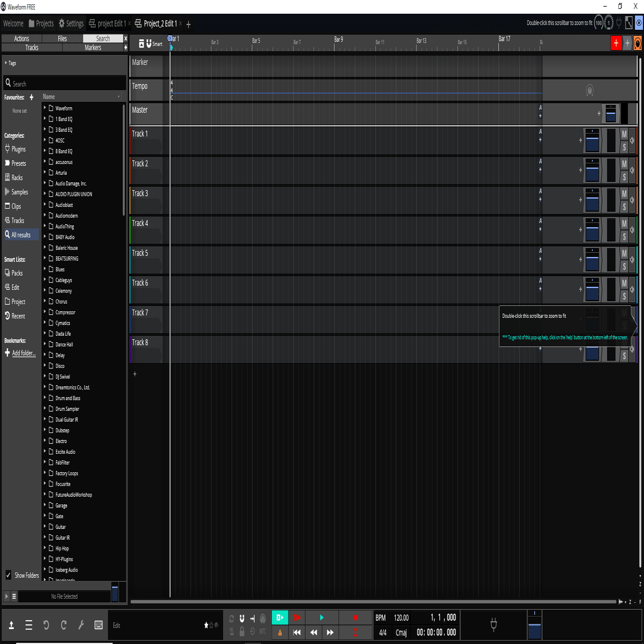This screenshot has width=644, height=644.
Task: Click the horizontal timeline scrollbar
Action: pos(373,602)
